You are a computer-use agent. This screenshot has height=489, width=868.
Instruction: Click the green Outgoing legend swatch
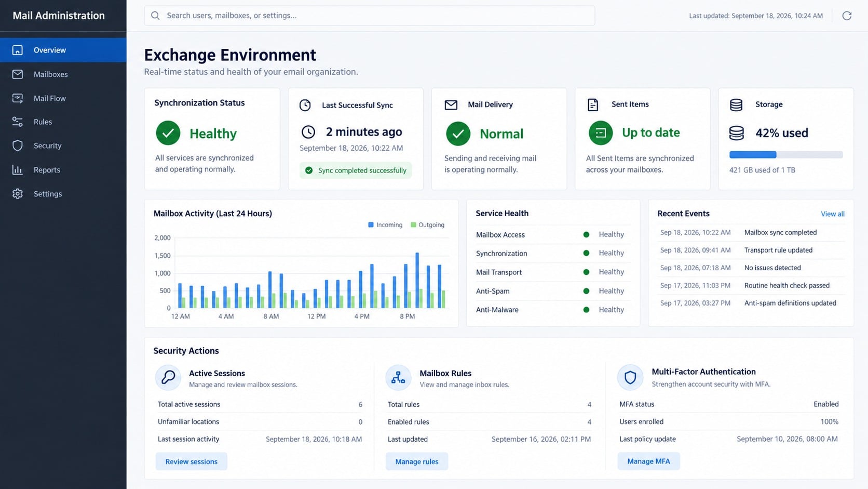[413, 225]
